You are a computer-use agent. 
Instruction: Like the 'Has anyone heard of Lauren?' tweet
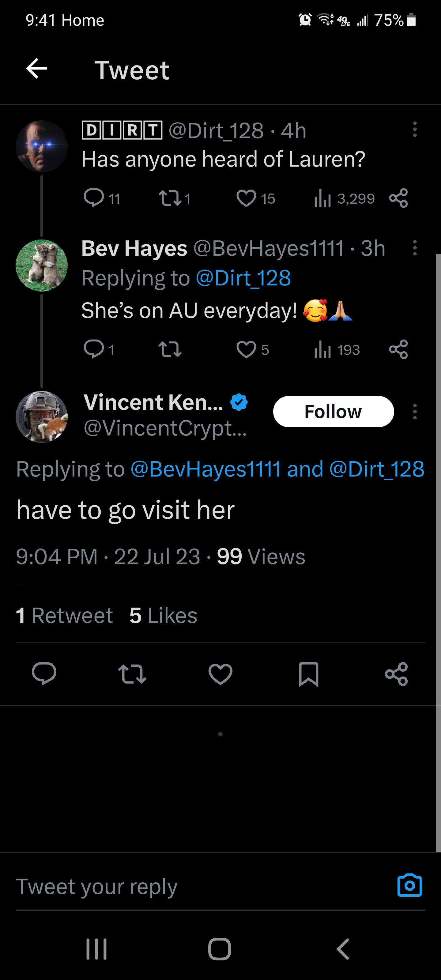point(246,198)
